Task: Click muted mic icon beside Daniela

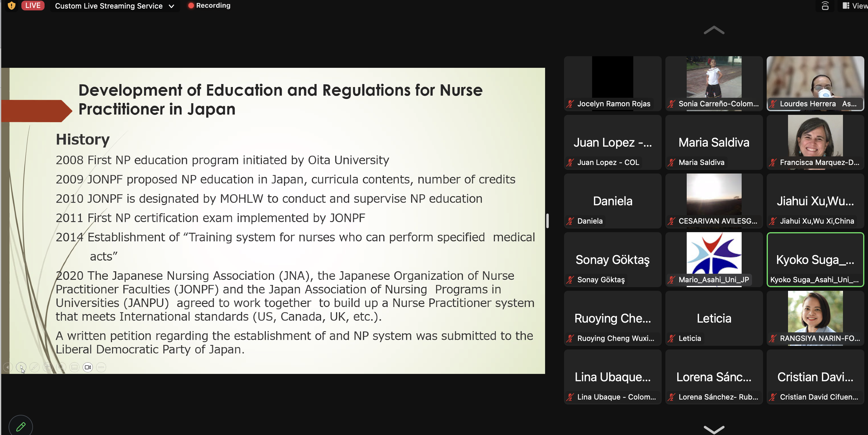Action: pyautogui.click(x=570, y=221)
